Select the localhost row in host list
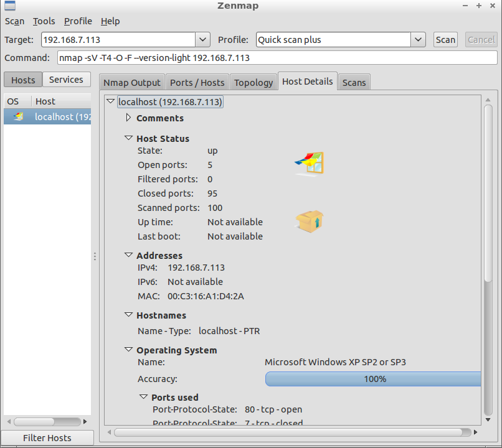Screen dimensions: 502x448 point(47,117)
